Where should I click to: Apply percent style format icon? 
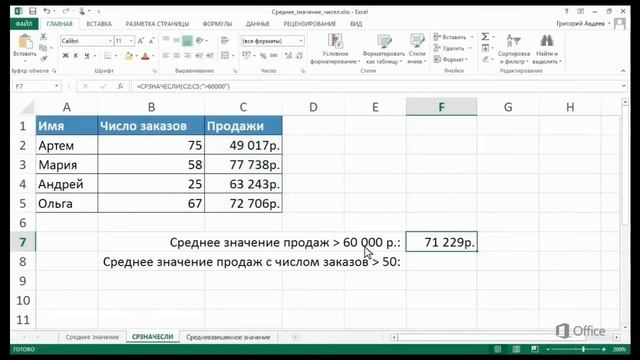[x=263, y=56]
